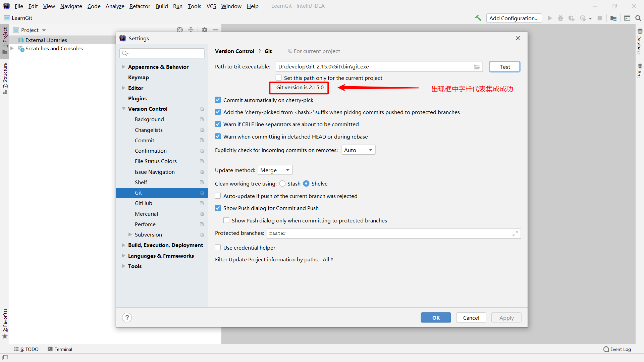Expand Build, Execution, Deployment settings
This screenshot has height=362, width=644.
[123, 245]
